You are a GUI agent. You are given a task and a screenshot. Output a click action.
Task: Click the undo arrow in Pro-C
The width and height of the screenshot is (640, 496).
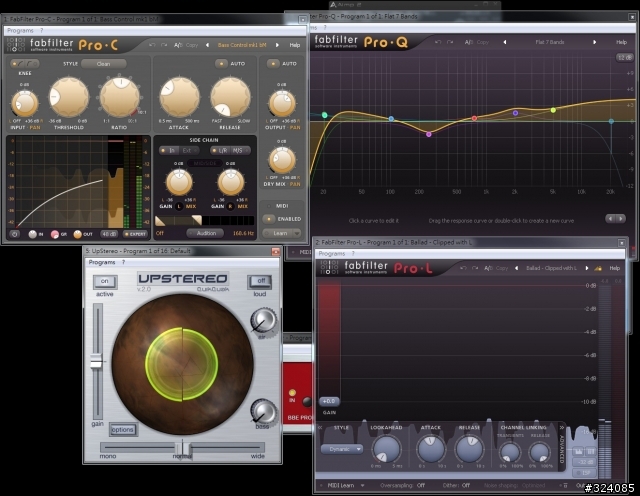(x=152, y=45)
